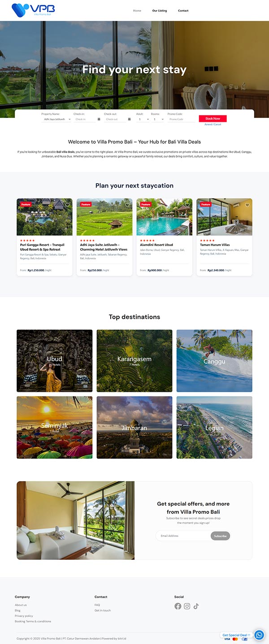Viewport: 269px width, 644px height.
Task: Toggle heart on Adhi Jaya Suite card
Action: [x=127, y=205]
